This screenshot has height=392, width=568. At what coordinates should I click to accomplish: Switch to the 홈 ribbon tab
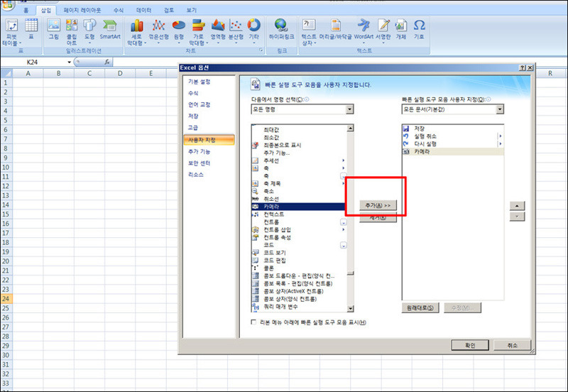26,10
